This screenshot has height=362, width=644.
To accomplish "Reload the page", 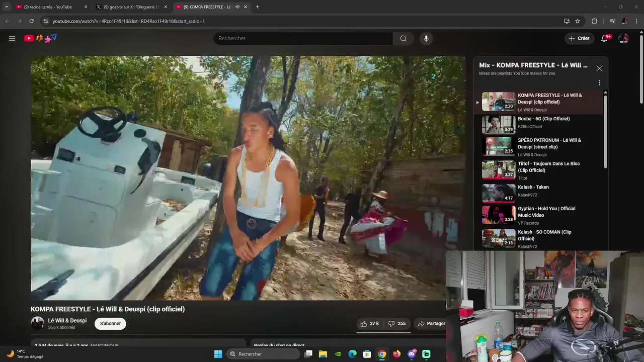I will (x=31, y=21).
